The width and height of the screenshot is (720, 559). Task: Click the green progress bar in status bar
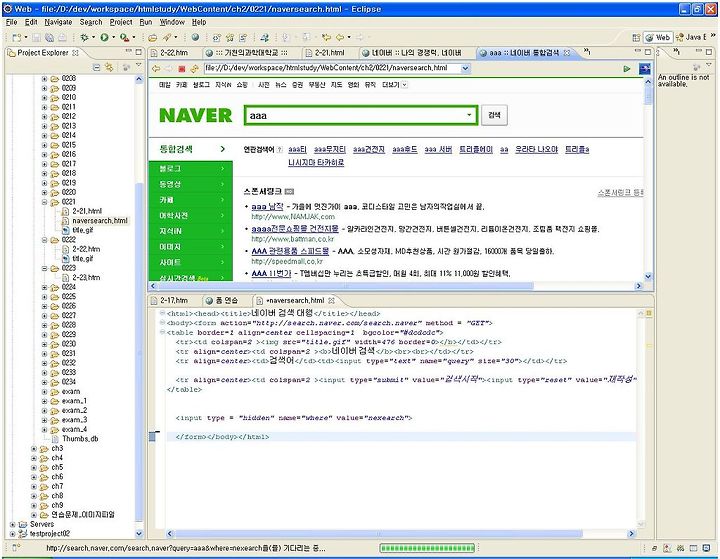click(x=427, y=548)
